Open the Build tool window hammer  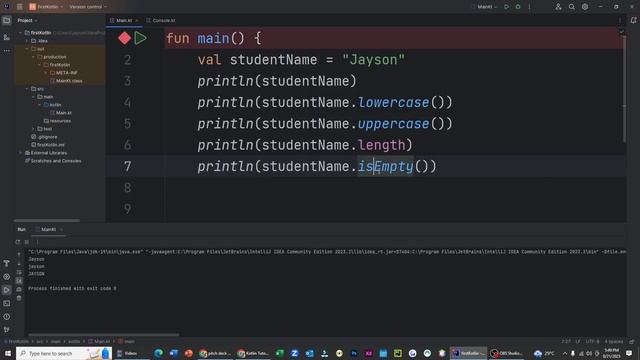7,264
